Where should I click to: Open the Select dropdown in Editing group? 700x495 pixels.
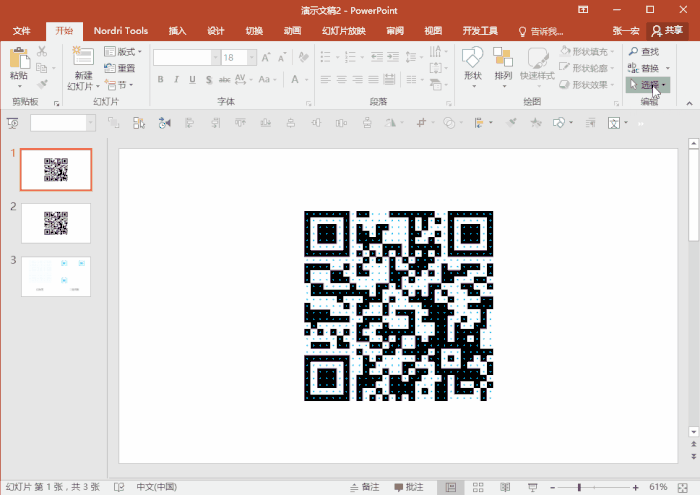tap(647, 85)
